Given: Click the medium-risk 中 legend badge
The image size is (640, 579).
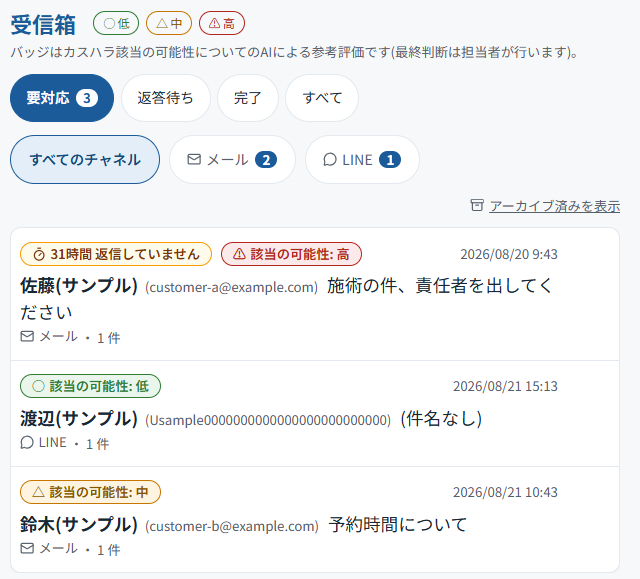Looking at the screenshot, I should pos(169,23).
